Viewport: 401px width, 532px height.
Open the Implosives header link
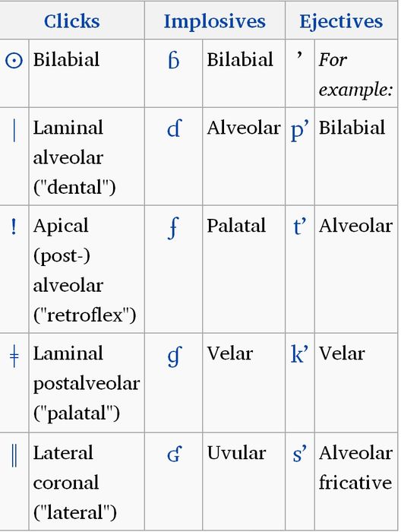pyautogui.click(x=215, y=22)
